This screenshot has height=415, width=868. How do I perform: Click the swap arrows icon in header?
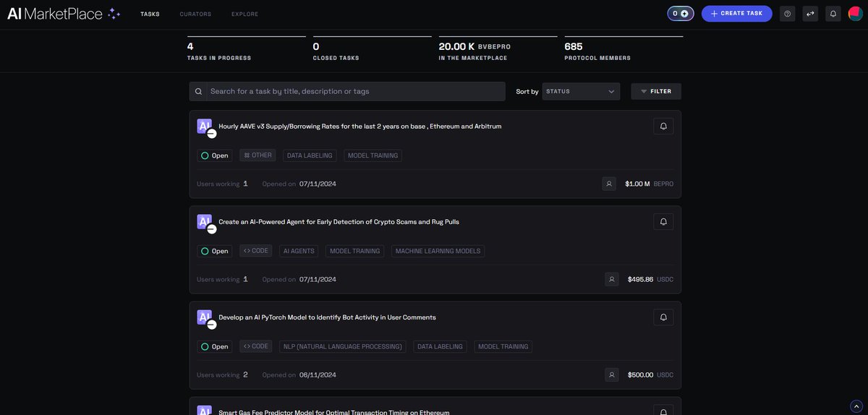811,14
